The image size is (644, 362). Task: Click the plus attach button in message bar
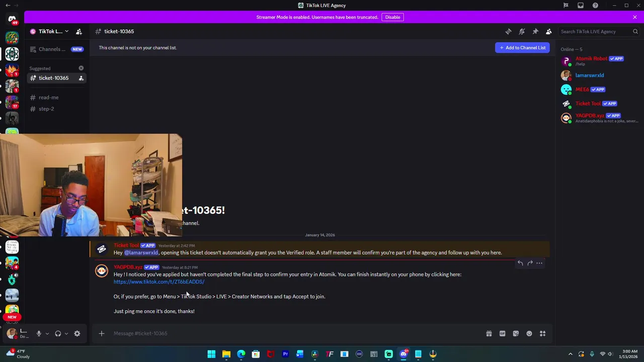102,333
